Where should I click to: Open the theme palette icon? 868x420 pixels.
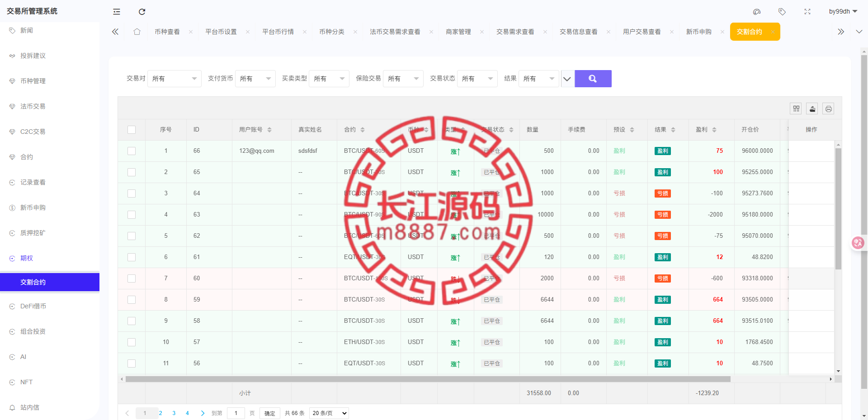[x=757, y=12]
